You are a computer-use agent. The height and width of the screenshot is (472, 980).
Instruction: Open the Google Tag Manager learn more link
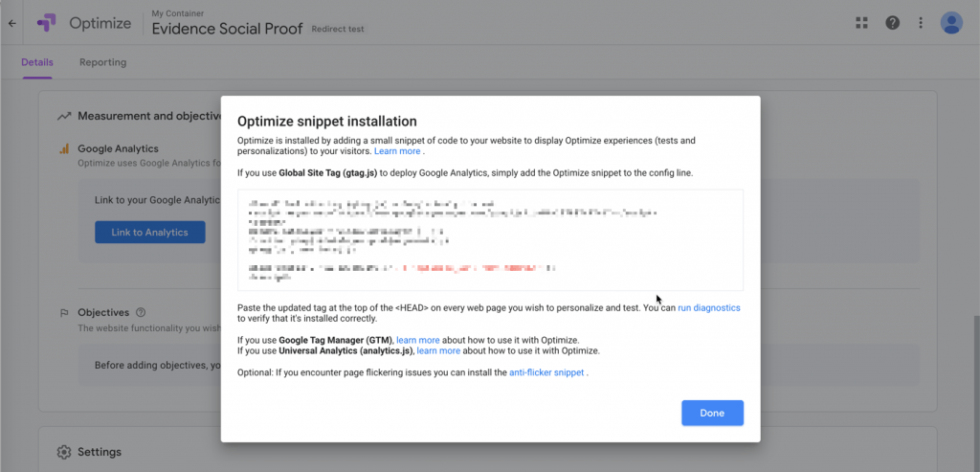tap(418, 341)
